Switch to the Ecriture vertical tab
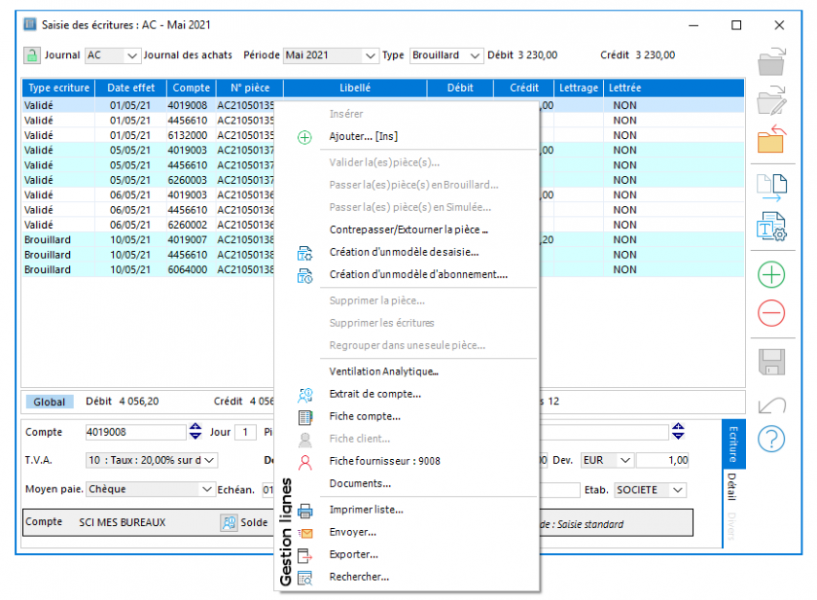Screen dimensions: 817x600 click(x=734, y=444)
